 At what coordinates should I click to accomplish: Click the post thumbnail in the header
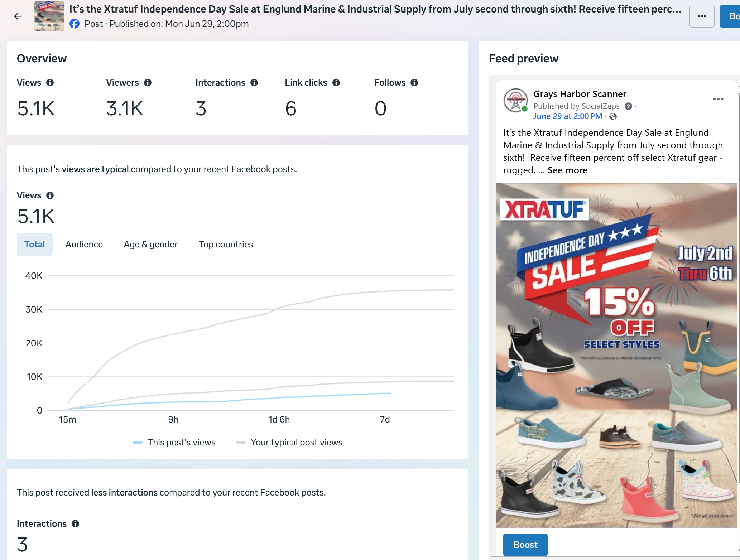[x=49, y=16]
